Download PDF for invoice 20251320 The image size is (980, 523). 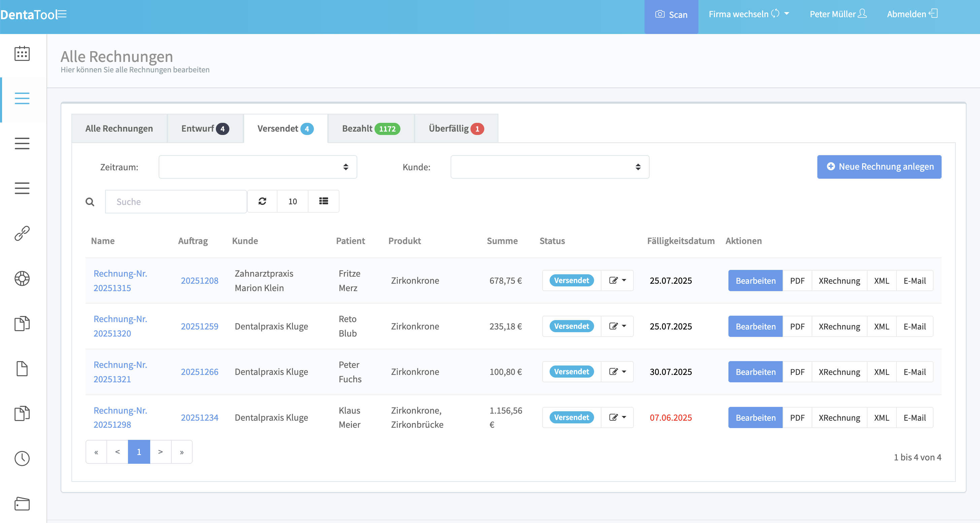pyautogui.click(x=797, y=326)
